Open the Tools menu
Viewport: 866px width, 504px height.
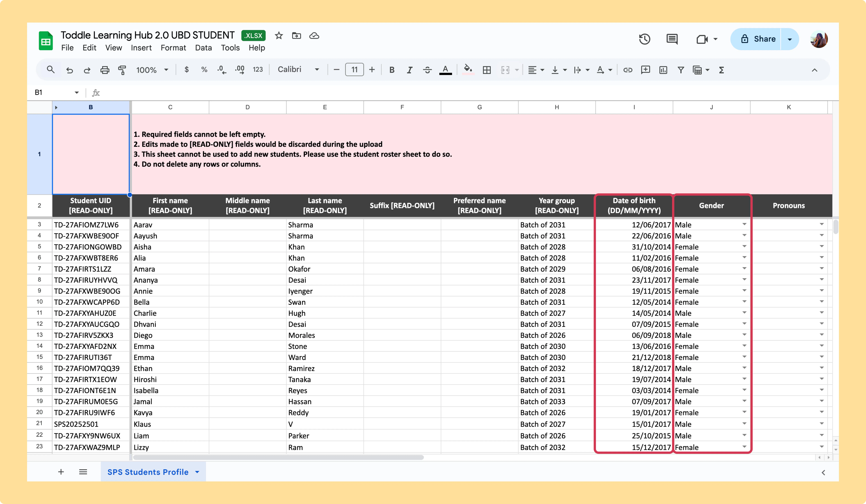[x=230, y=48]
